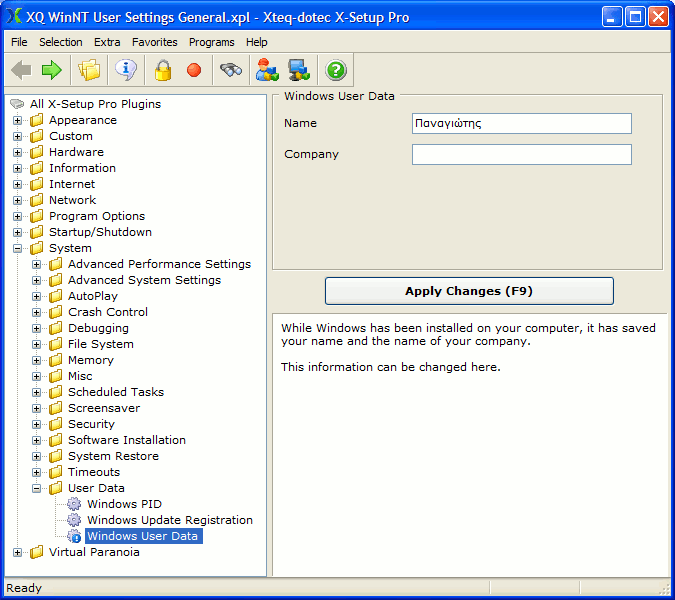
Task: Select the Network folder label
Action: click(x=72, y=200)
